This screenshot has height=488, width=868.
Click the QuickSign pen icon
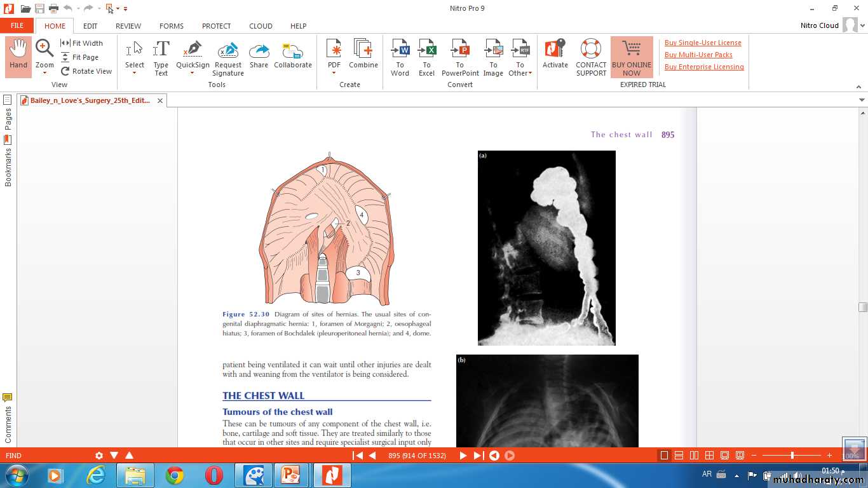coord(193,50)
